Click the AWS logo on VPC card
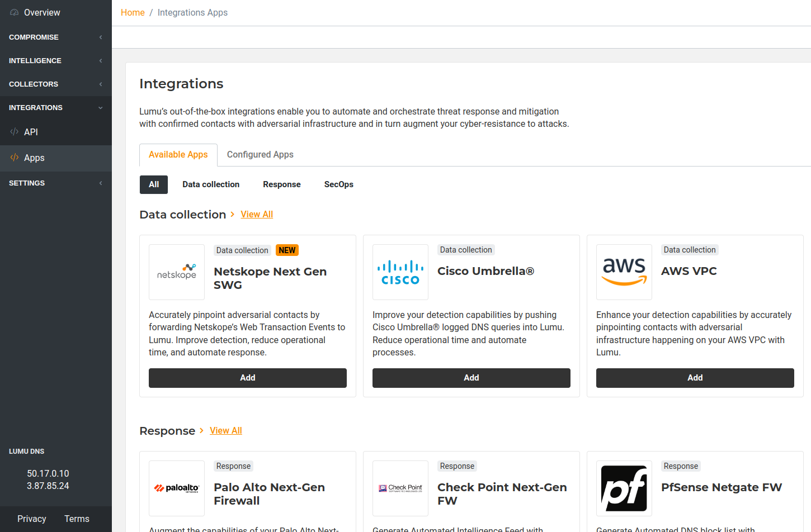Screen dimensions: 811x532 tap(624, 272)
